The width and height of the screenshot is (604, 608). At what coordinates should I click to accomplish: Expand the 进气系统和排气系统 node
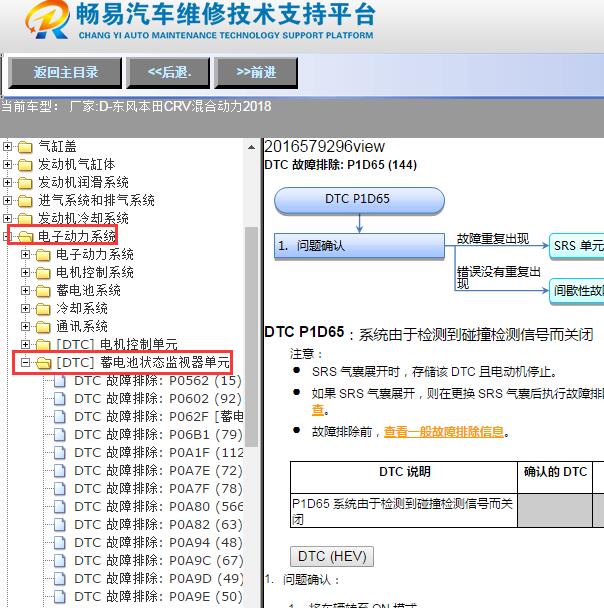(7, 200)
